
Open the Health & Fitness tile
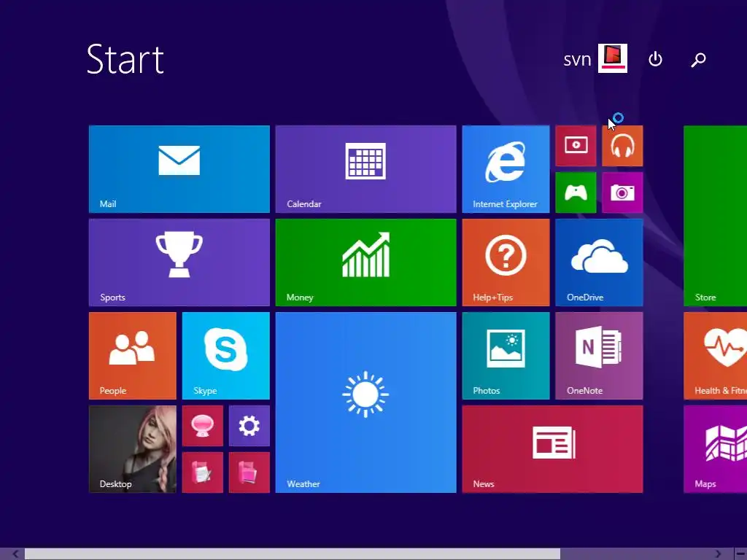pos(715,356)
